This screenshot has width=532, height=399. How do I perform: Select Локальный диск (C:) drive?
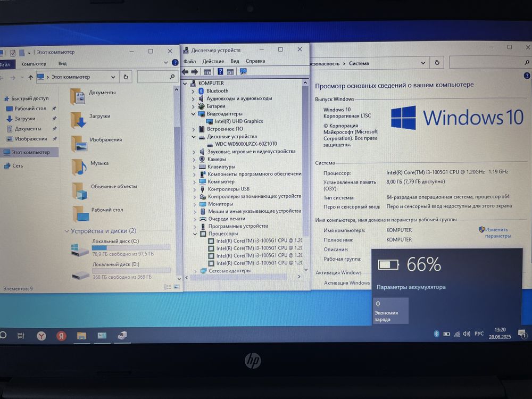pyautogui.click(x=121, y=248)
